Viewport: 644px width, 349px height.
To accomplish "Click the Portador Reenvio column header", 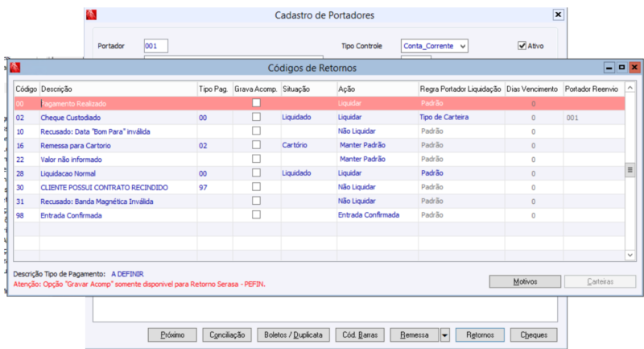I will 594,89.
